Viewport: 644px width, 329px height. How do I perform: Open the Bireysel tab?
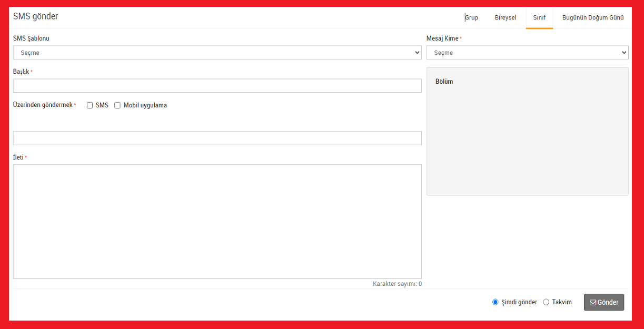tap(506, 18)
